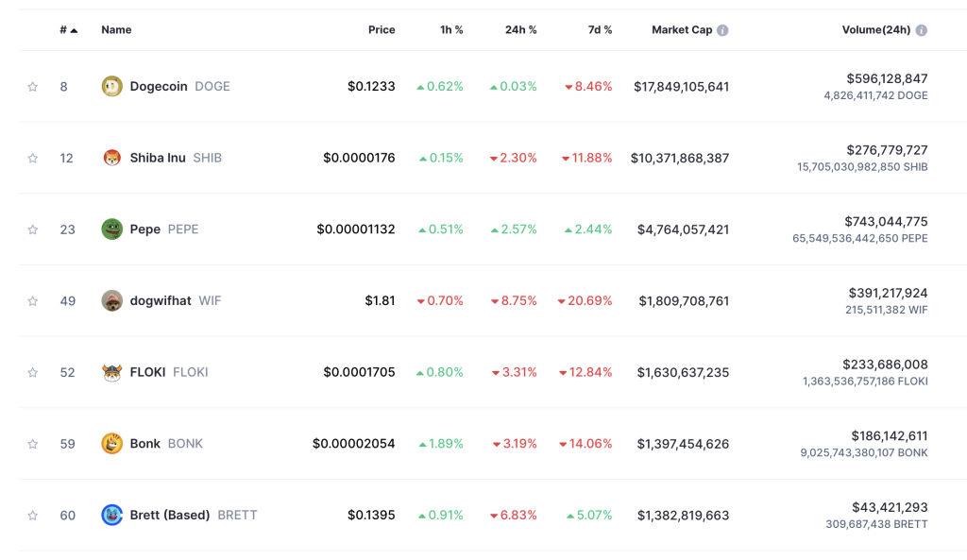Open the Shiba Inu SHIB page

pos(176,158)
